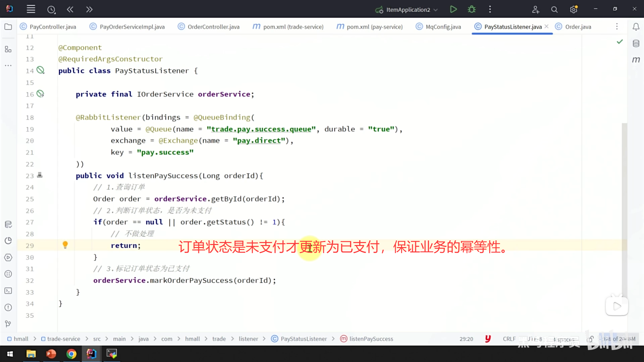Switch to the MqConfig.java tab
The height and width of the screenshot is (362, 644).
coord(443,26)
